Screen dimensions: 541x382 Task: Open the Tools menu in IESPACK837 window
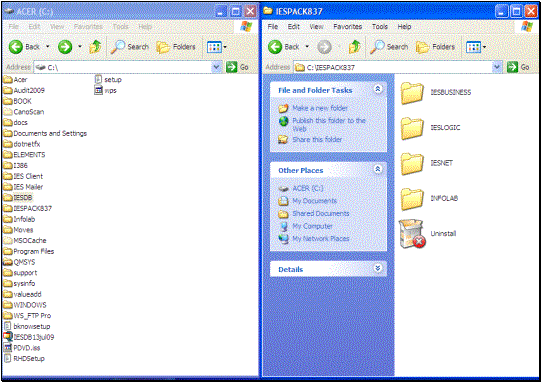[x=380, y=27]
